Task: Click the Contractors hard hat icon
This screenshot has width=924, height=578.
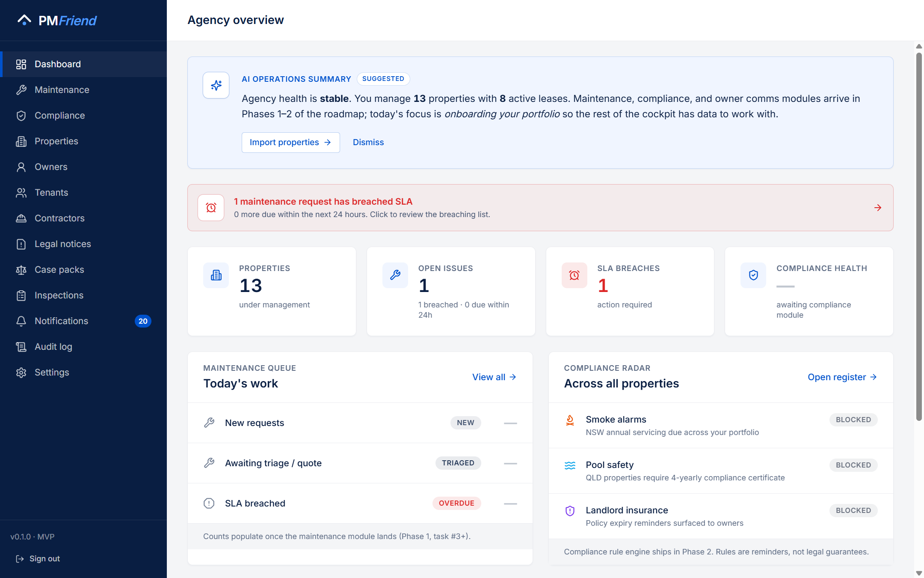Action: tap(21, 218)
